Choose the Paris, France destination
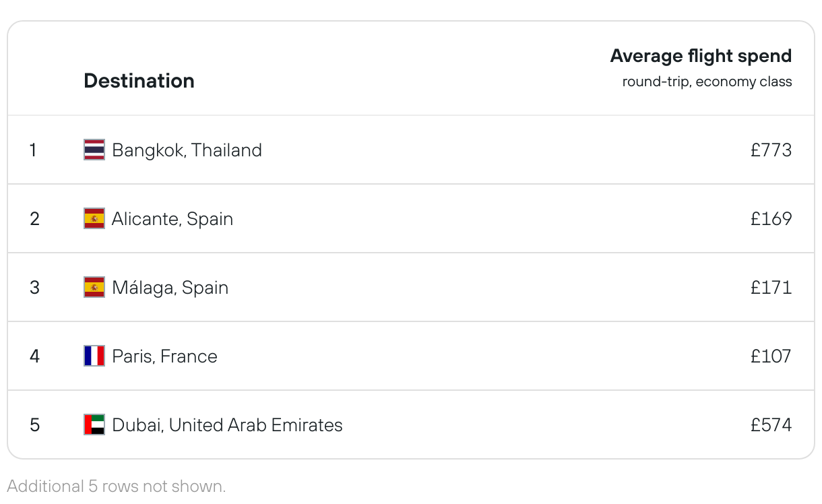The height and width of the screenshot is (504, 822). coord(164,356)
